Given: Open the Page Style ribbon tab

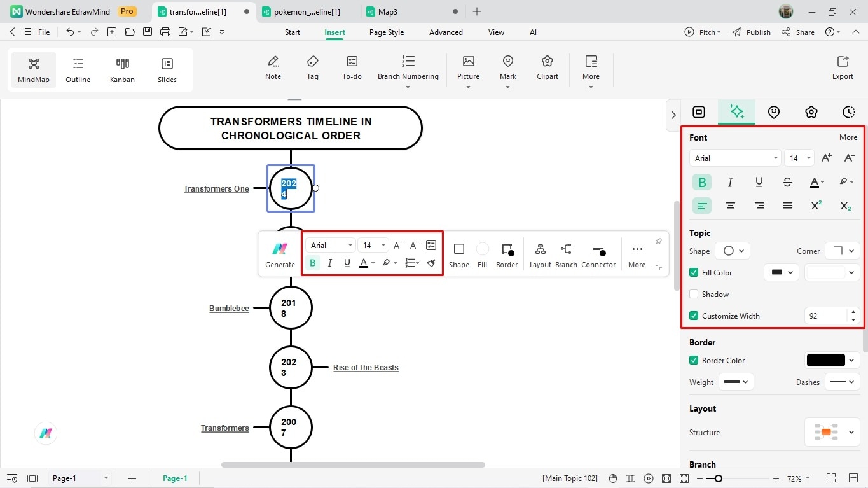Looking at the screenshot, I should pos(387,32).
